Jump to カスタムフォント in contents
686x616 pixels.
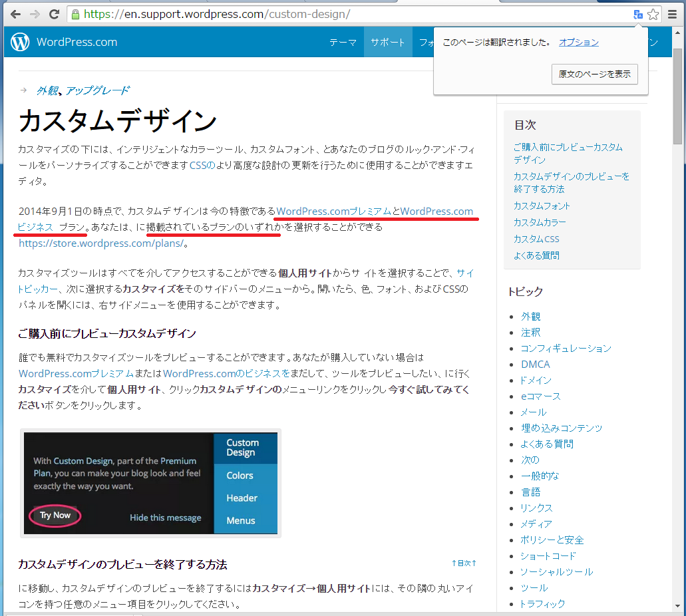pyautogui.click(x=542, y=206)
